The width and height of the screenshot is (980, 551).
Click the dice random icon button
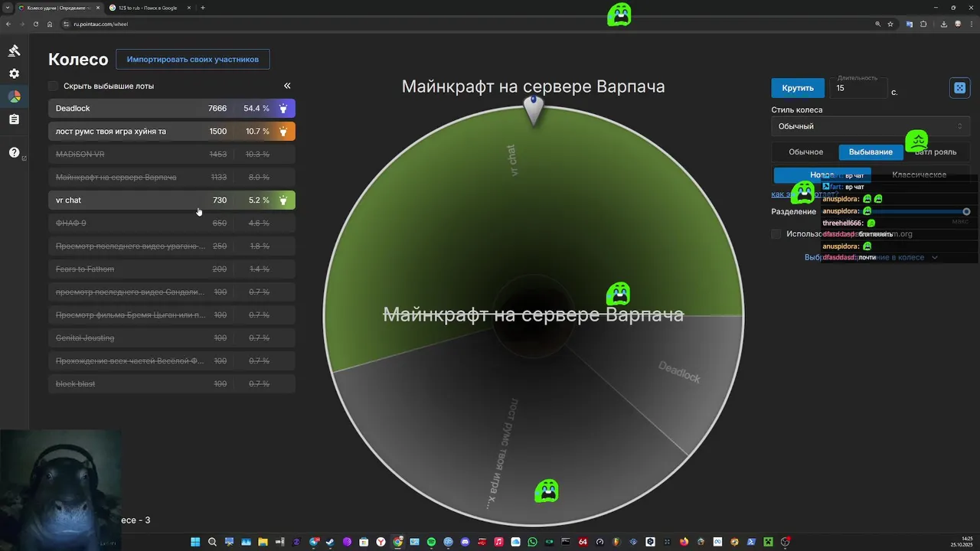tap(959, 88)
